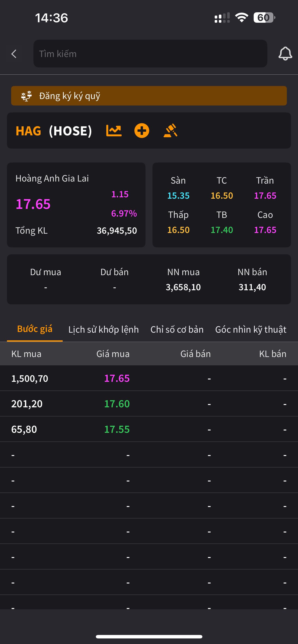298x644 pixels.
Task: Tap bid volume 65,80
Action: [x=24, y=429]
